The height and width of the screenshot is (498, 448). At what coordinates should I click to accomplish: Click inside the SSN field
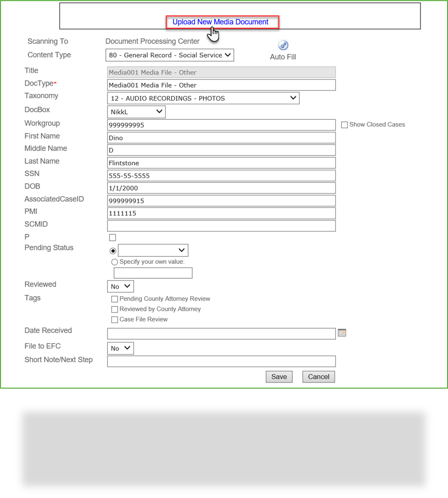(221, 175)
